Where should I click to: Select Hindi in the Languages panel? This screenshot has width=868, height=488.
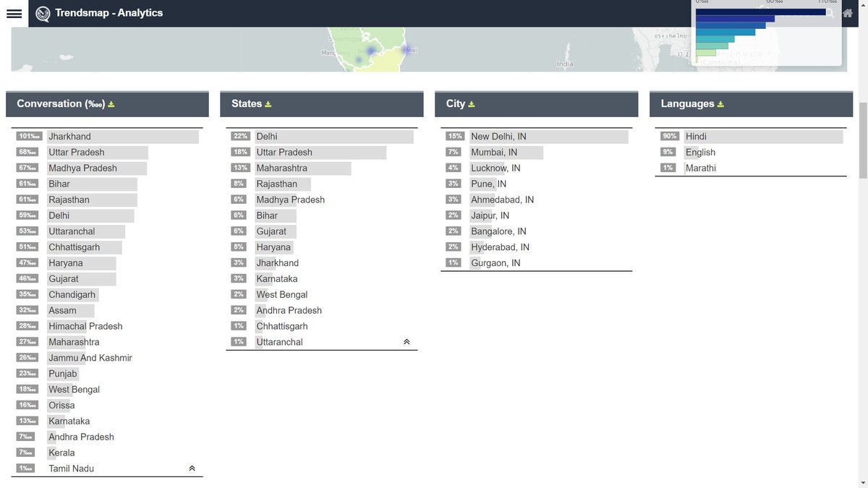[x=697, y=136]
